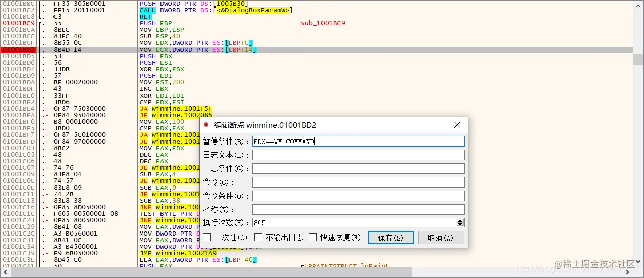Viewport: 644px width, 278px height.
Task: Focus the 日志文本(L) input field
Action: click(x=358, y=155)
